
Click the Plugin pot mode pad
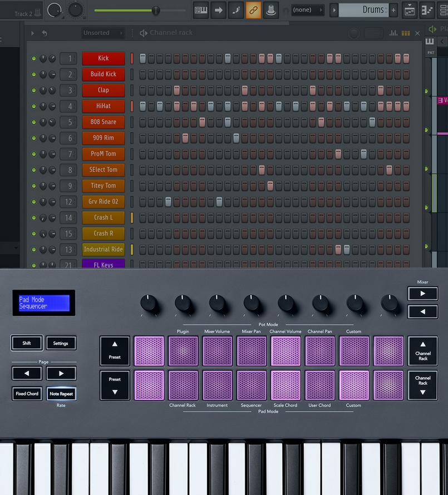pos(183,351)
